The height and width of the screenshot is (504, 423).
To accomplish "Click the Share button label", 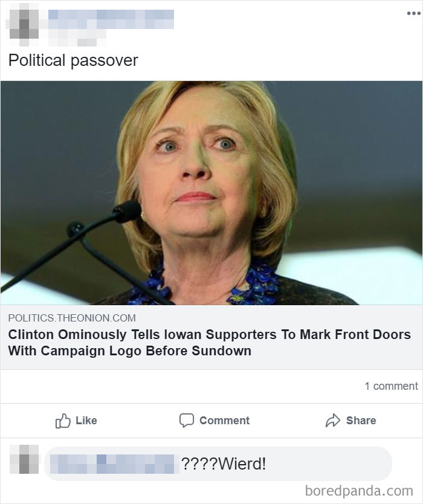I will [361, 421].
